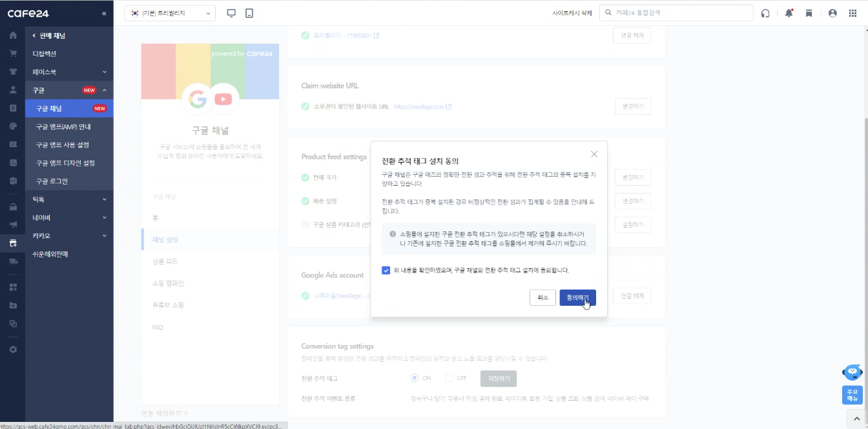Collapse the 구글 menu section
Image resolution: width=868 pixels, height=429 pixels.
coord(69,90)
